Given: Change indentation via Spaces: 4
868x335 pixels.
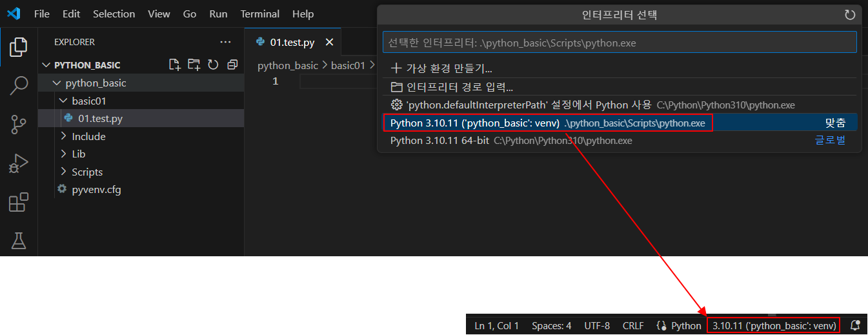Looking at the screenshot, I should 552,326.
